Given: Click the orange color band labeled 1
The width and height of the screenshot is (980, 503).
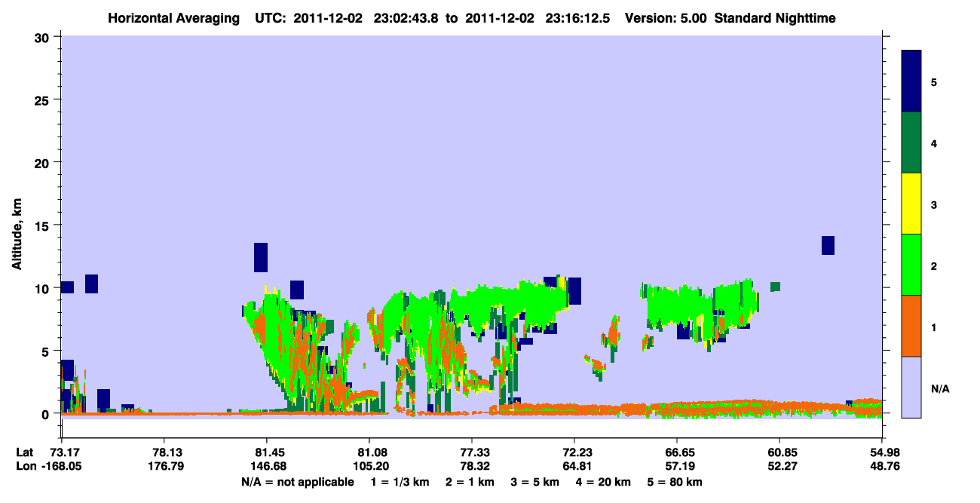Looking at the screenshot, I should coord(911,326).
